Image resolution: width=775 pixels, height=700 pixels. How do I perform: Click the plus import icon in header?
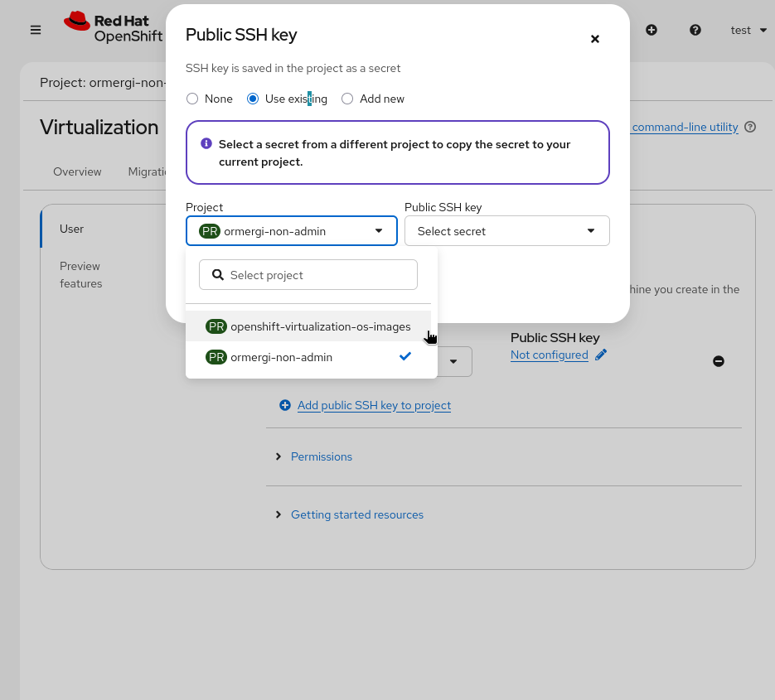651,30
